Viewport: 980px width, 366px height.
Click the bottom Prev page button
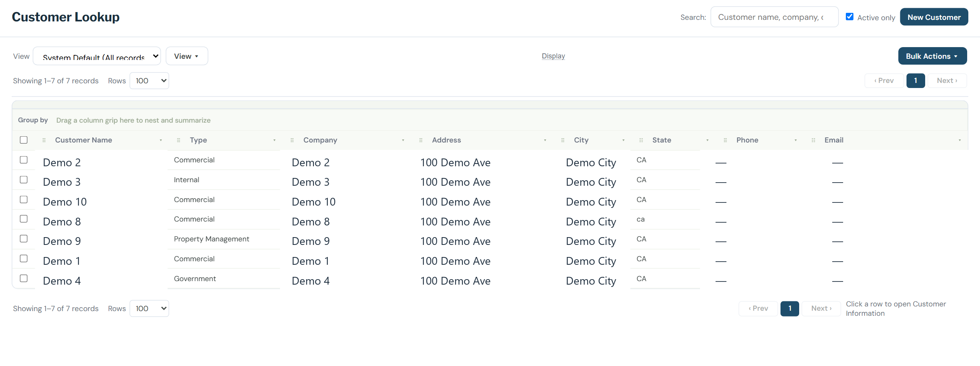tap(758, 308)
